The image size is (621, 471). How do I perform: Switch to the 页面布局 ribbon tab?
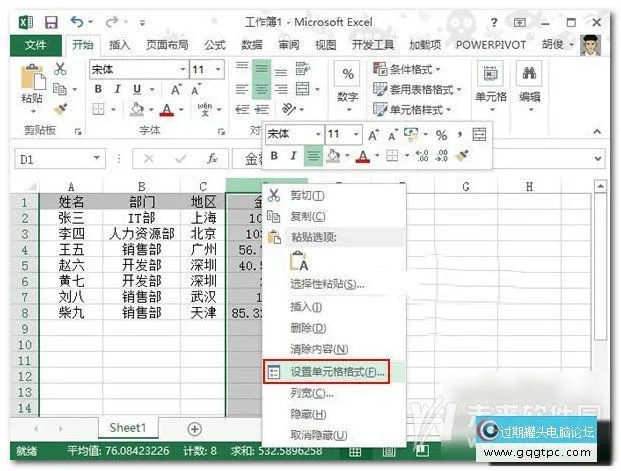coord(164,45)
